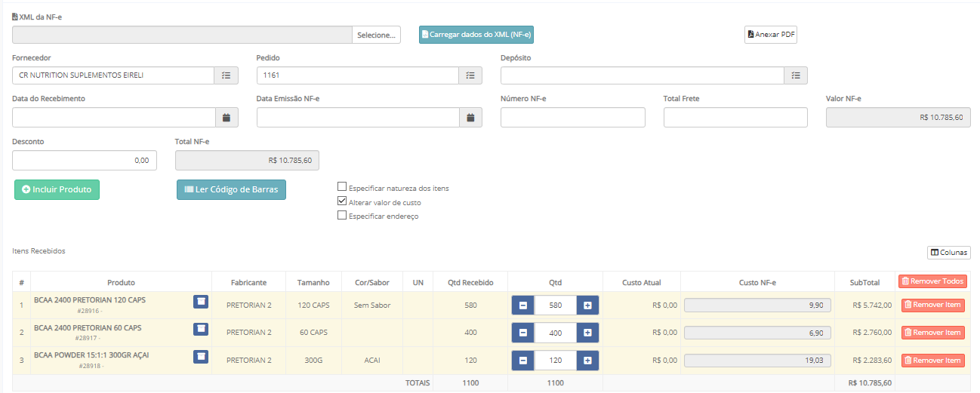Click box icon beside BCAA POWDER 15:1:1 300GR AÇAI
The width and height of the screenshot is (980, 393).
[200, 357]
